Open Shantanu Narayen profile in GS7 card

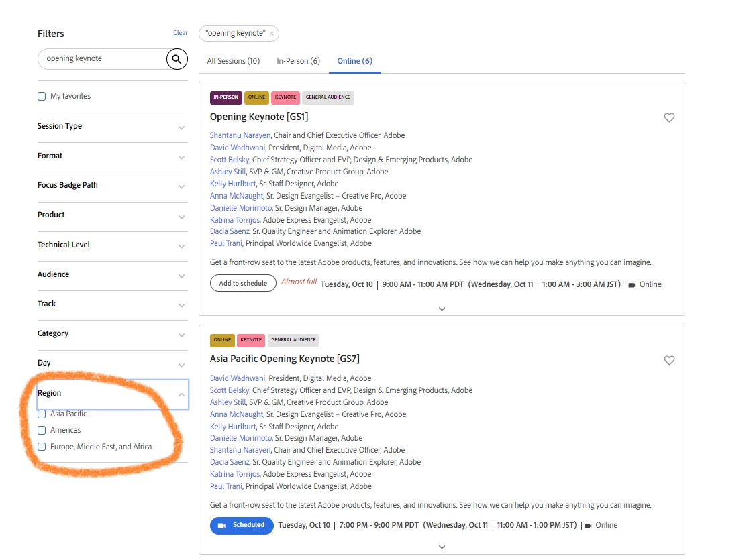click(x=240, y=450)
